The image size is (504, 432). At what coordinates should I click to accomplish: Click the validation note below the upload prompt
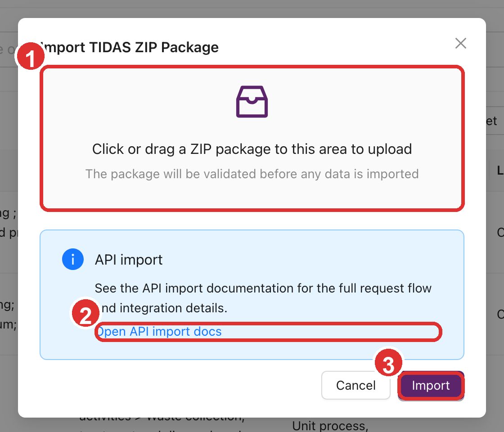point(252,174)
